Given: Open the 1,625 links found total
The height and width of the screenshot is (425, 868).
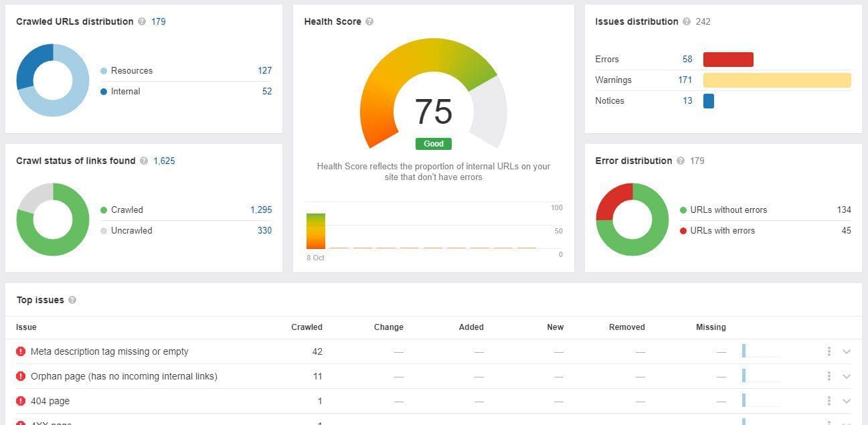Looking at the screenshot, I should tap(164, 161).
